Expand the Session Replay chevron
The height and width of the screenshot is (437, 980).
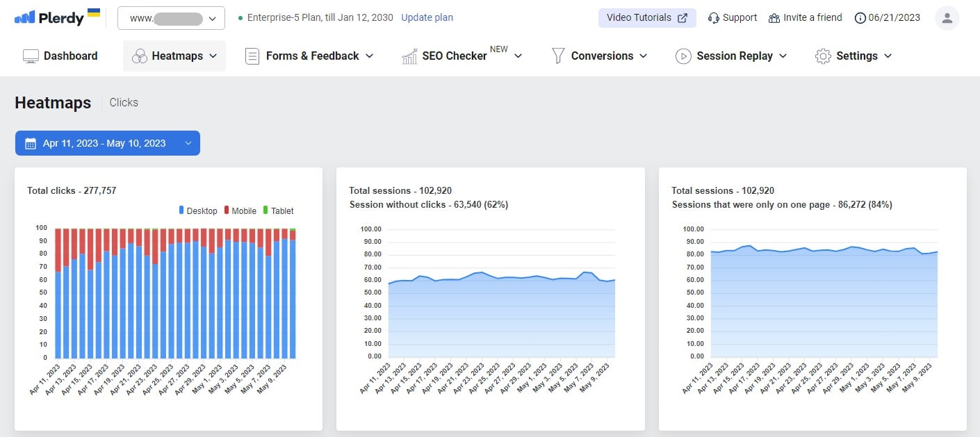coord(783,56)
